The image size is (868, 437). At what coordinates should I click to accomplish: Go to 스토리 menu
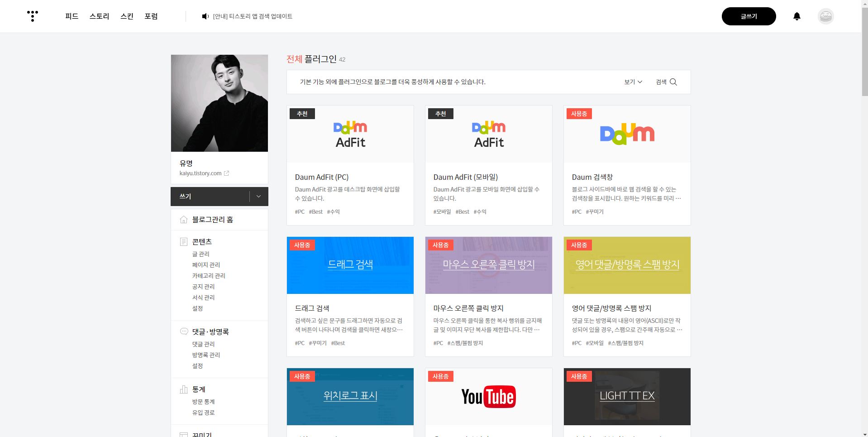coord(100,16)
